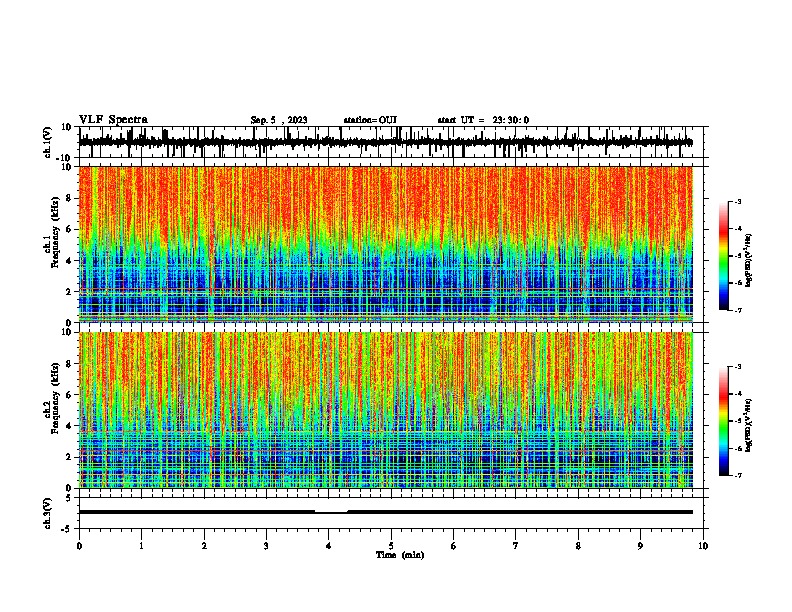Click the "6" kHz tick of ch.2 spectrogram

pyautogui.click(x=70, y=395)
